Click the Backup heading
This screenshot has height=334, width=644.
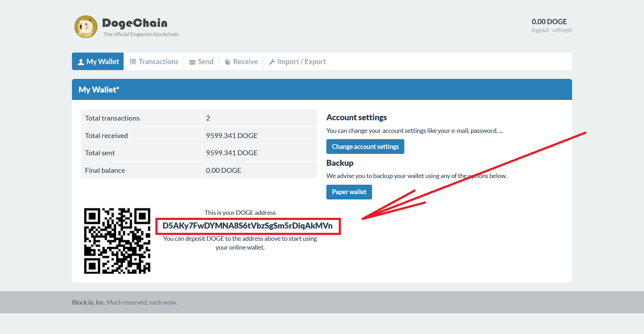tap(340, 163)
